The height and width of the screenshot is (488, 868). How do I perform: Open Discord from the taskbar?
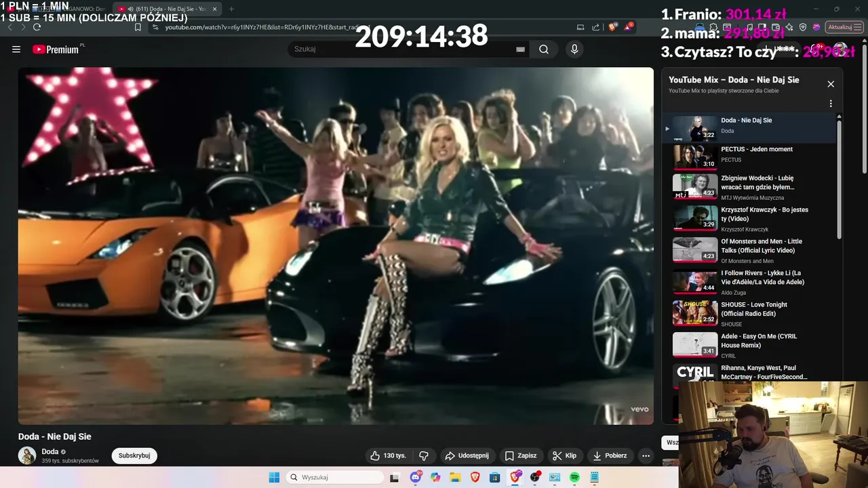416,477
